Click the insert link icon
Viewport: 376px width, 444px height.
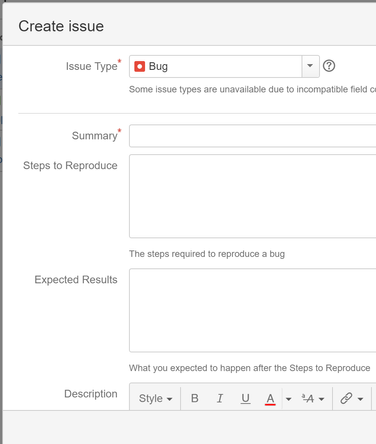point(346,398)
